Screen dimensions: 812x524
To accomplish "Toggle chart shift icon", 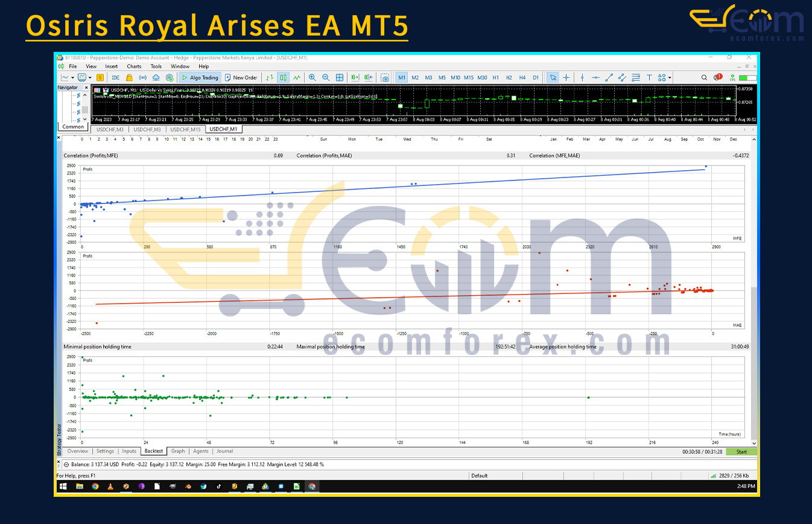I will pos(369,77).
